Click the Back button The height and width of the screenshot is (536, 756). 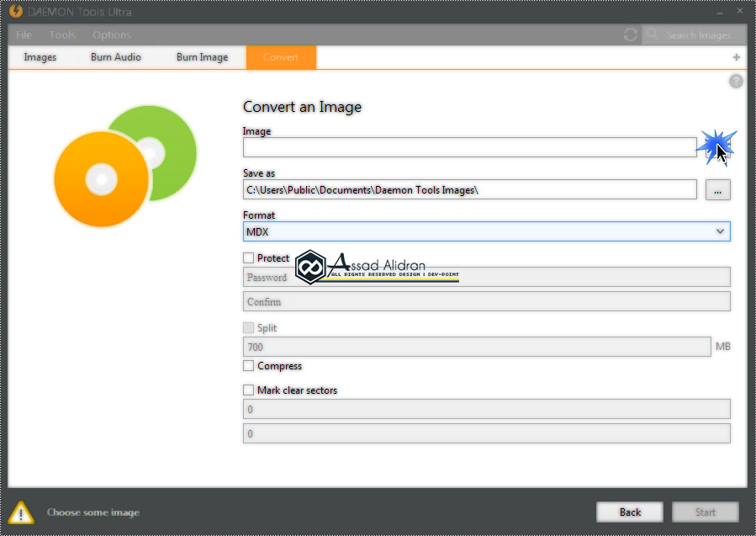[630, 512]
